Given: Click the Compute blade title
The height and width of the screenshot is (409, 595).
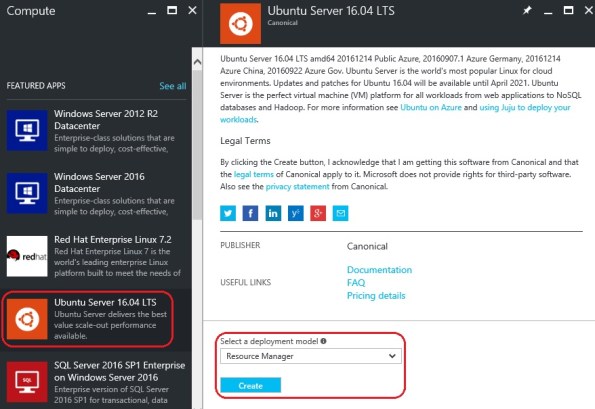Looking at the screenshot, I should tap(31, 11).
